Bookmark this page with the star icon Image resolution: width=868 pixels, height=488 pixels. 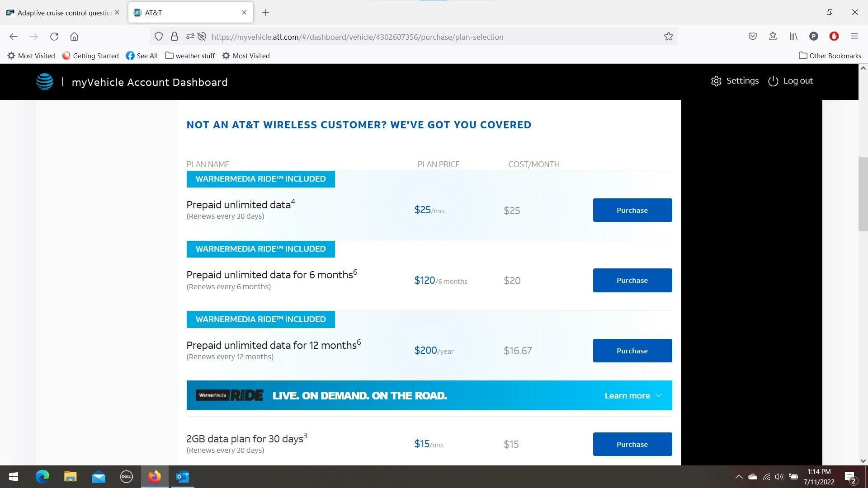[x=668, y=37]
